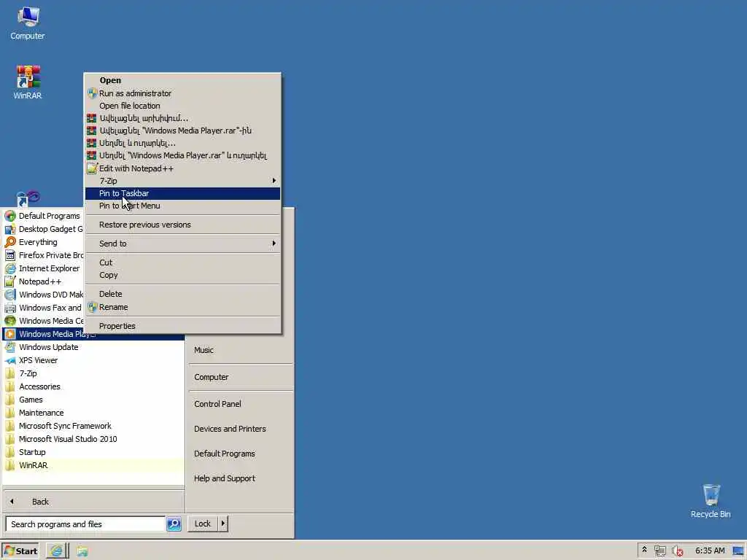Click add to "Windows Media Player.rar" entry
The image size is (747, 560).
[x=182, y=131]
